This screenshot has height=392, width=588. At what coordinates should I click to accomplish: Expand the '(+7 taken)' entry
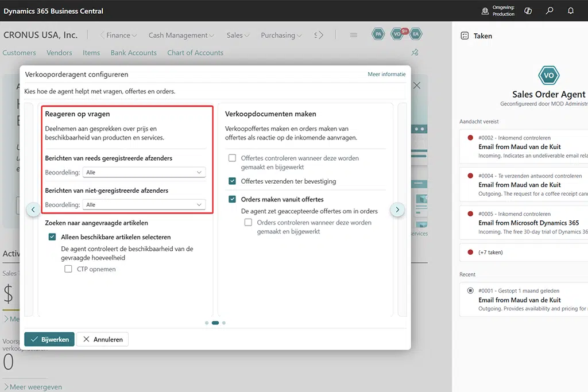point(524,252)
